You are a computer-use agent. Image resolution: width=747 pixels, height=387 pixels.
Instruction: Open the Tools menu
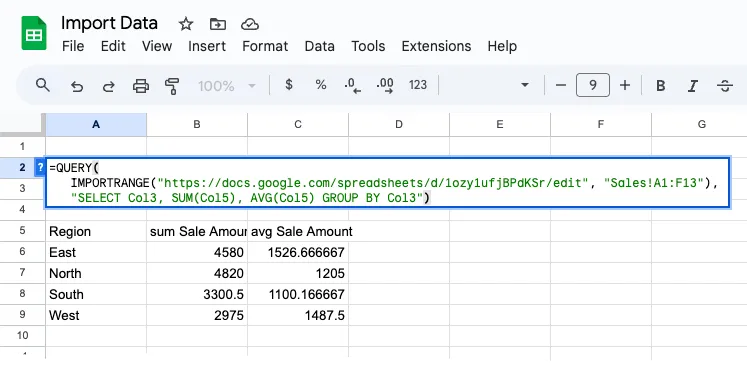[368, 46]
